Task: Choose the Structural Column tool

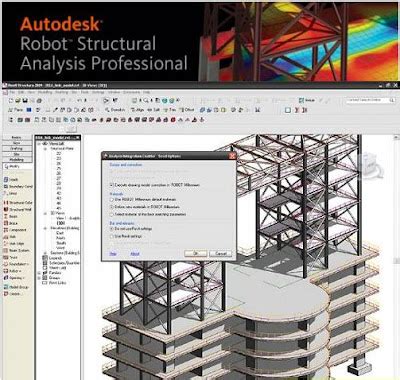Action: click(x=18, y=203)
